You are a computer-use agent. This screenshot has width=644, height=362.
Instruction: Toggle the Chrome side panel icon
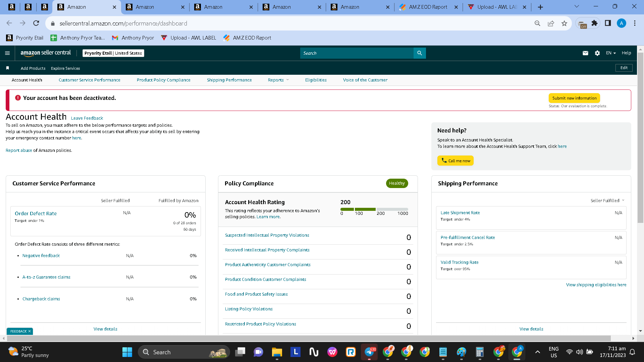coord(608,23)
